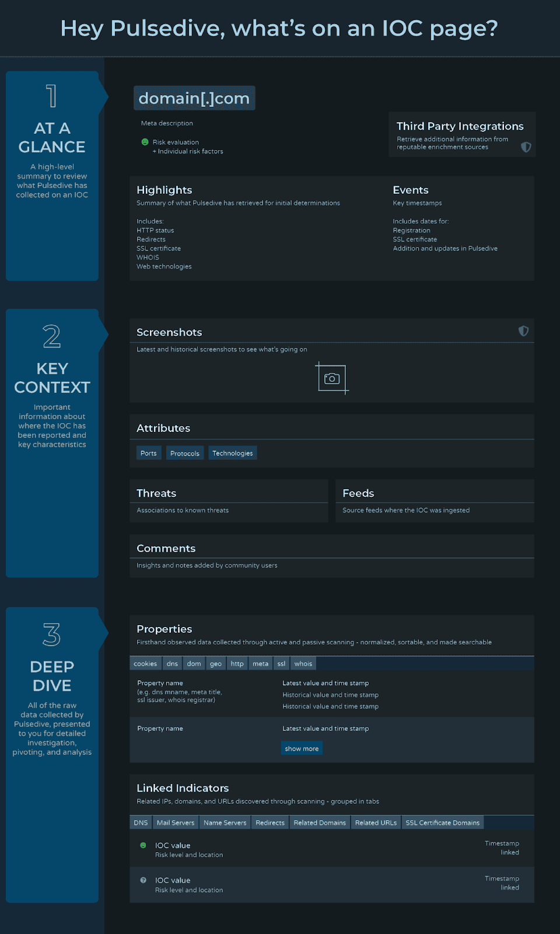Open the Mail Servers linked indicators tab
This screenshot has width=560, height=934.
176,823
